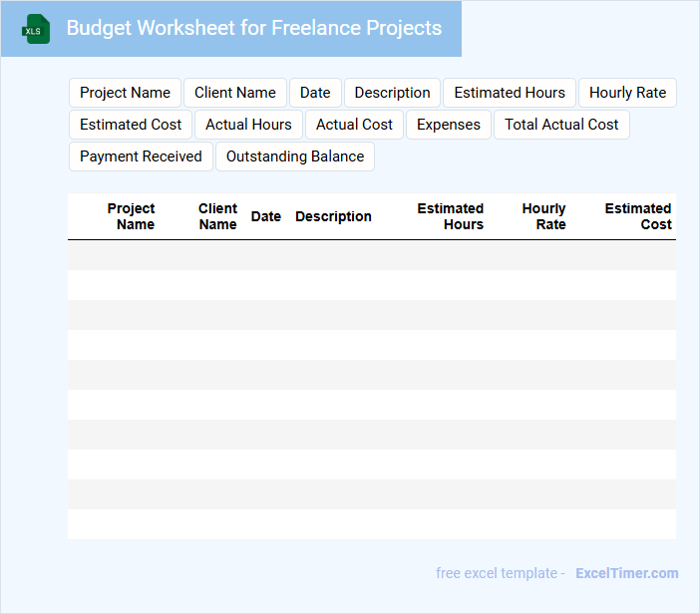The image size is (700, 614).
Task: Click the Budget Worksheet title heading
Action: pyautogui.click(x=254, y=28)
